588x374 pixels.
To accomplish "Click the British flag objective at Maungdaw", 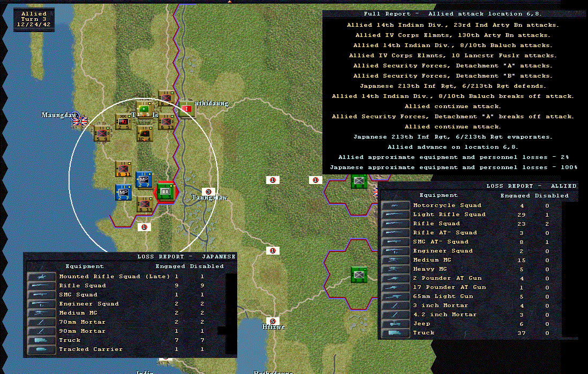I will point(80,121).
